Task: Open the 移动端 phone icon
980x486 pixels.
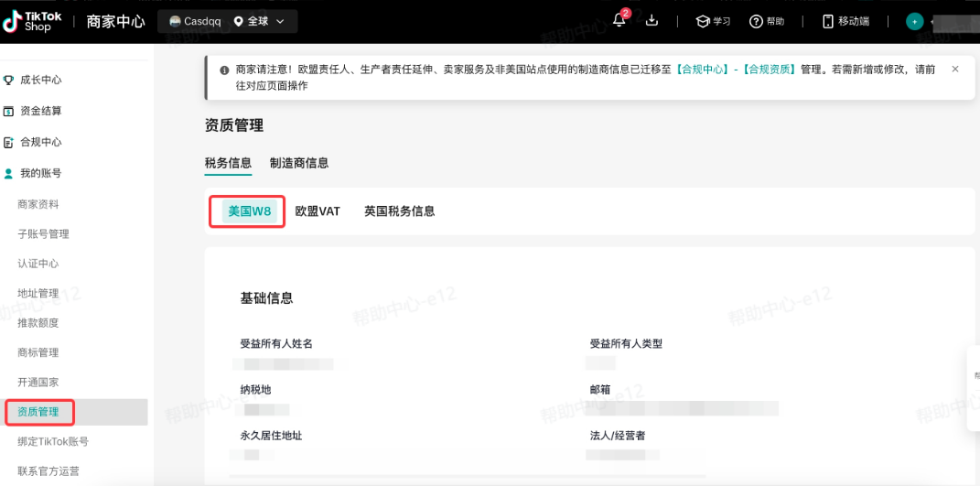Action: coord(828,21)
